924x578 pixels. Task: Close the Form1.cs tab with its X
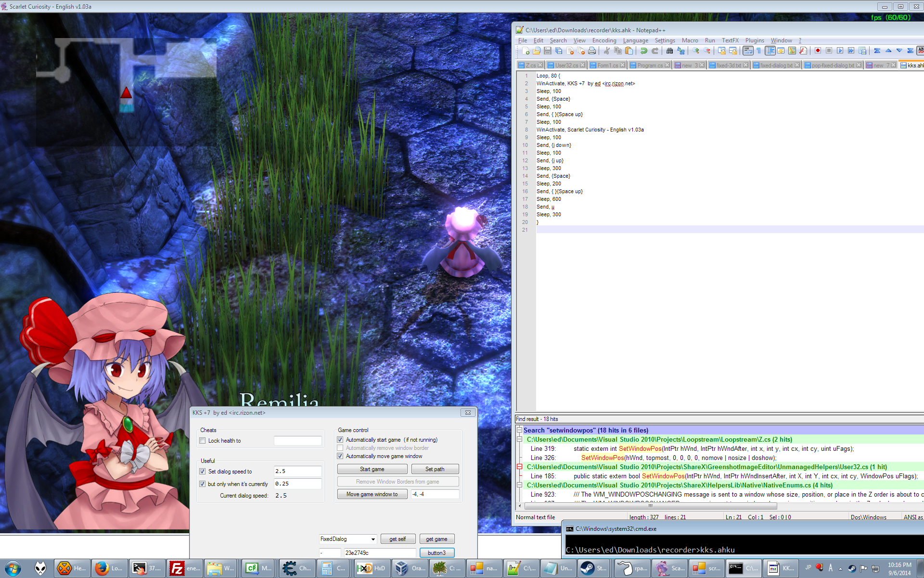point(623,65)
